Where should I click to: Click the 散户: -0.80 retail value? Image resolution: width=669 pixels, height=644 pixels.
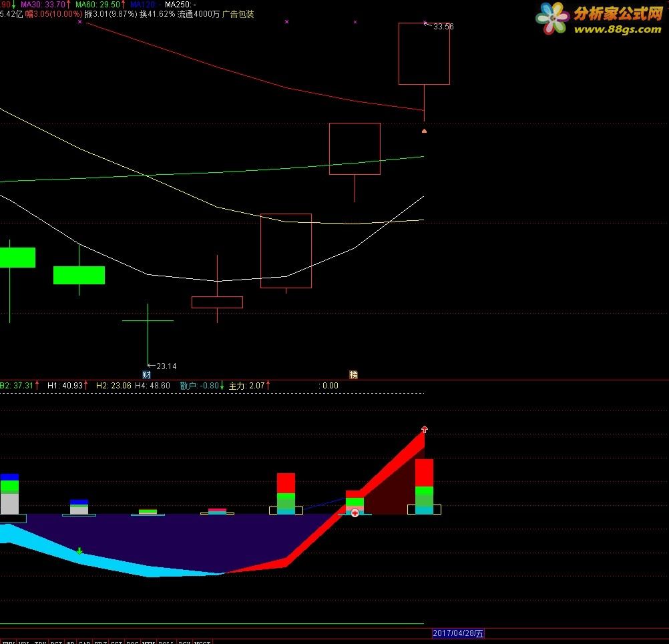point(199,386)
